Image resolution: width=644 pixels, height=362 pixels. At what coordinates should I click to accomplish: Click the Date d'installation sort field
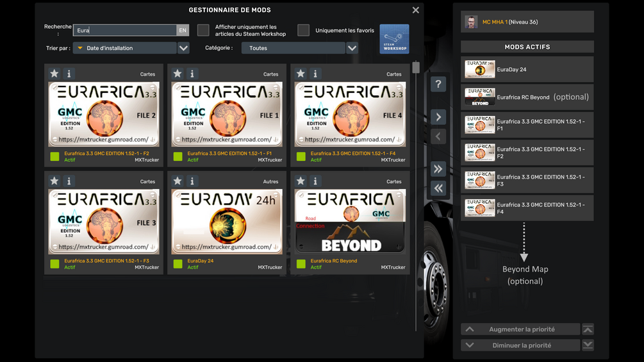coord(125,48)
